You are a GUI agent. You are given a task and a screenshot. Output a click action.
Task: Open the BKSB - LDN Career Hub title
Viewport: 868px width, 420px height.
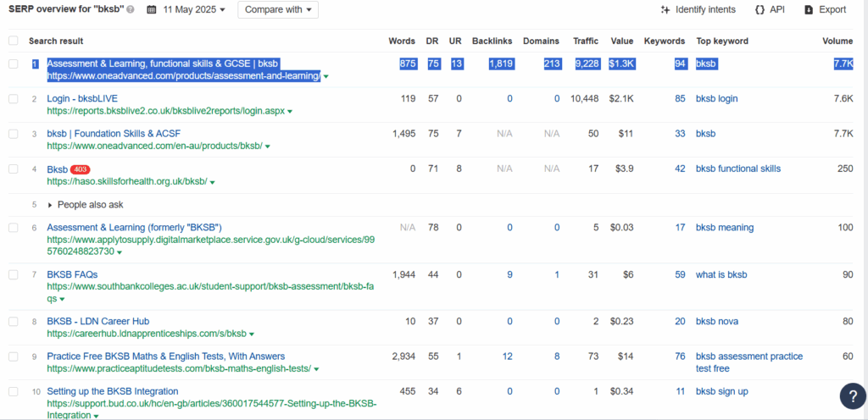(x=98, y=322)
